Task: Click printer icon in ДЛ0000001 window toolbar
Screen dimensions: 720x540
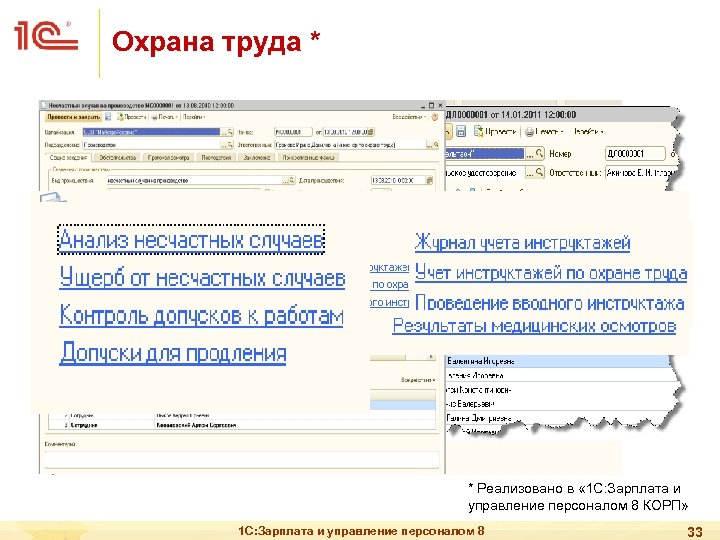Action: click(529, 132)
